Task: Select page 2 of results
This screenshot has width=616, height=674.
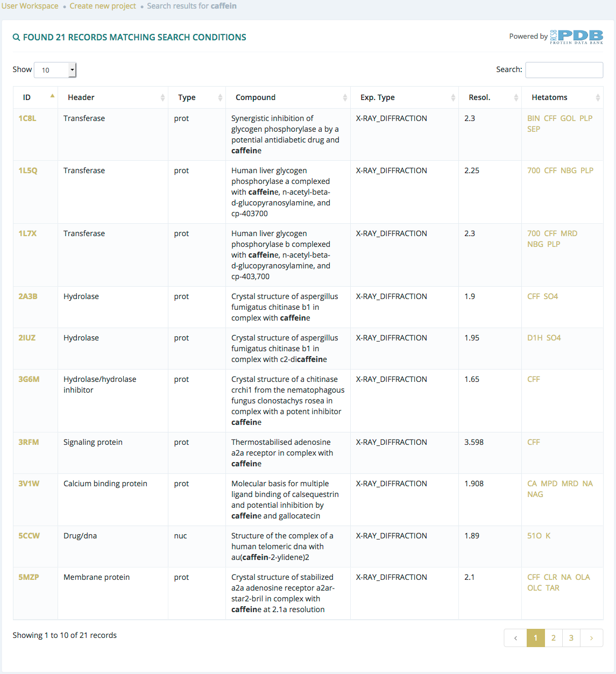Action: pos(554,638)
